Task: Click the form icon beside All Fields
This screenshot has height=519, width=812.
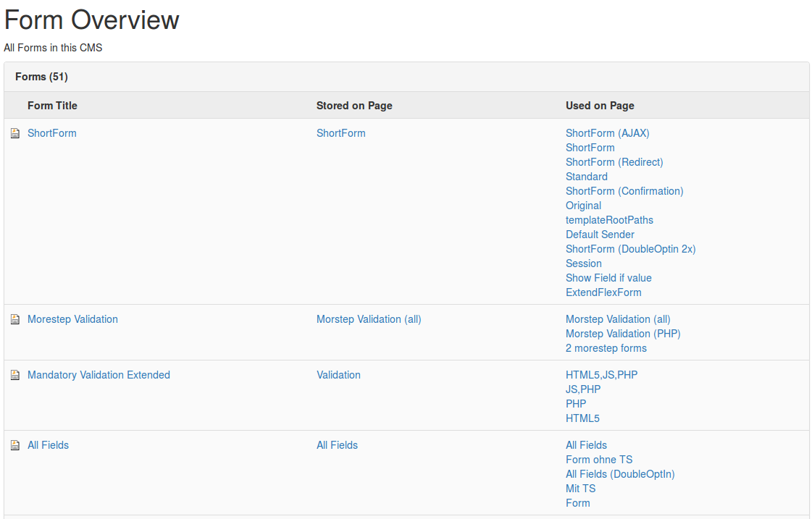Action: coord(15,445)
